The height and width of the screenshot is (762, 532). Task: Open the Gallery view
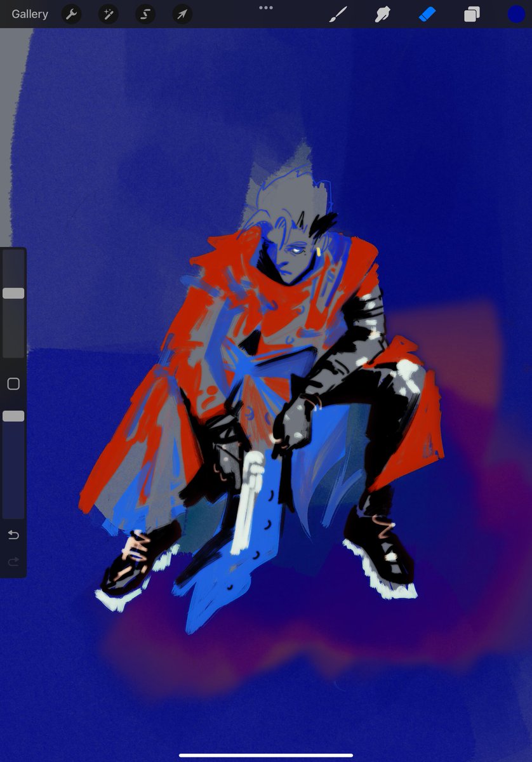click(x=30, y=14)
